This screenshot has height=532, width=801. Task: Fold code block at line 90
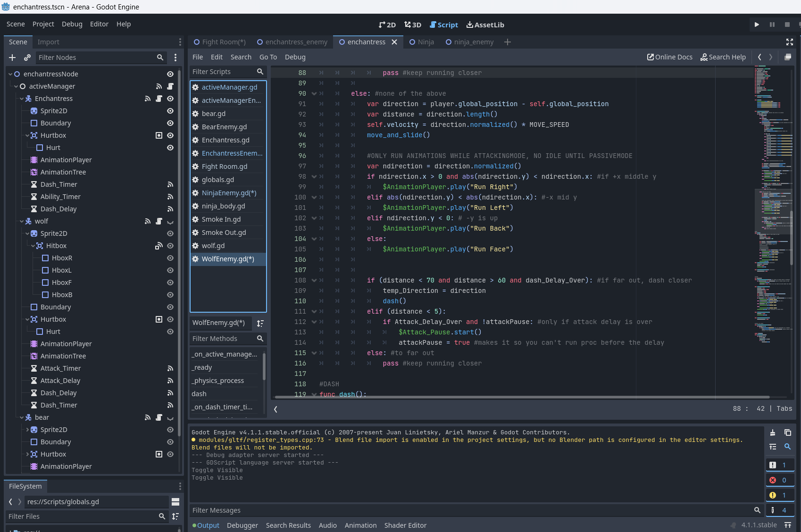tap(314, 93)
